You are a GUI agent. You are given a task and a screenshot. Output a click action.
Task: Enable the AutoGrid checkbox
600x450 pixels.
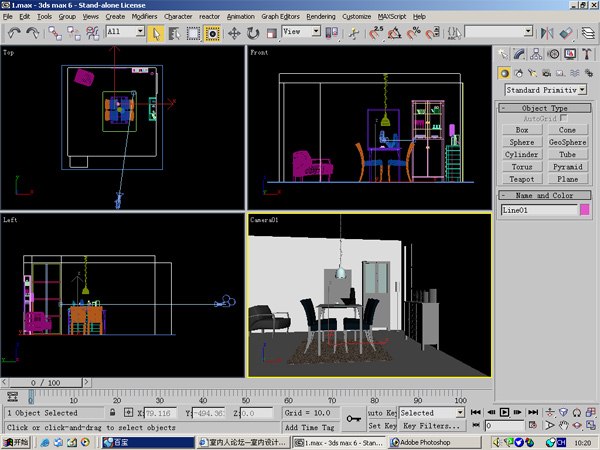tap(563, 118)
